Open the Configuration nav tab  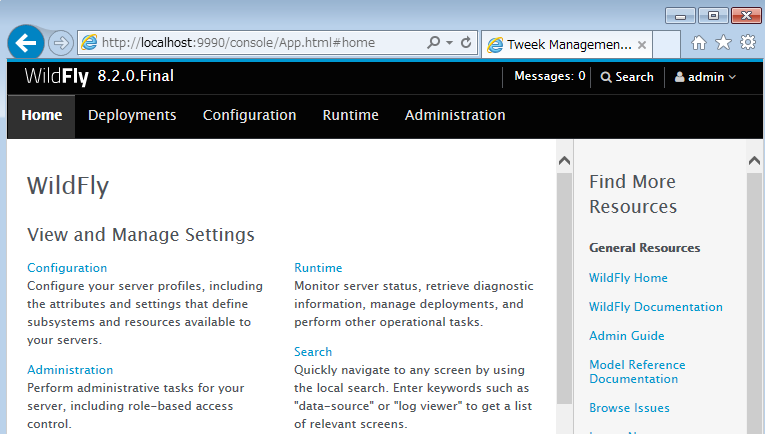click(249, 116)
